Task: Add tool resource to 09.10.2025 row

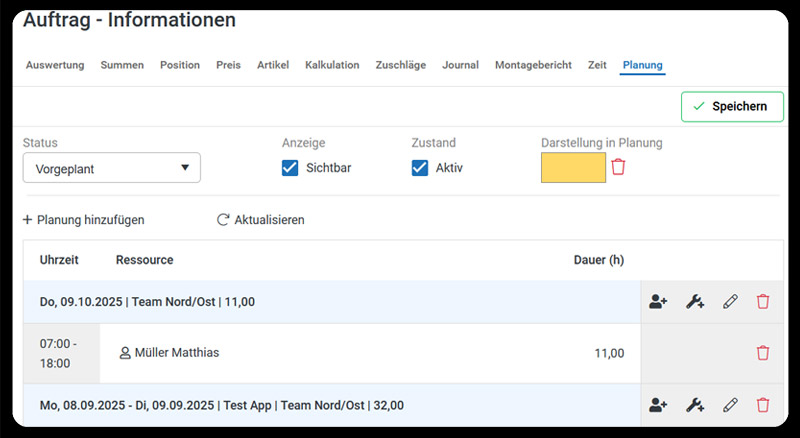Action: [x=695, y=301]
